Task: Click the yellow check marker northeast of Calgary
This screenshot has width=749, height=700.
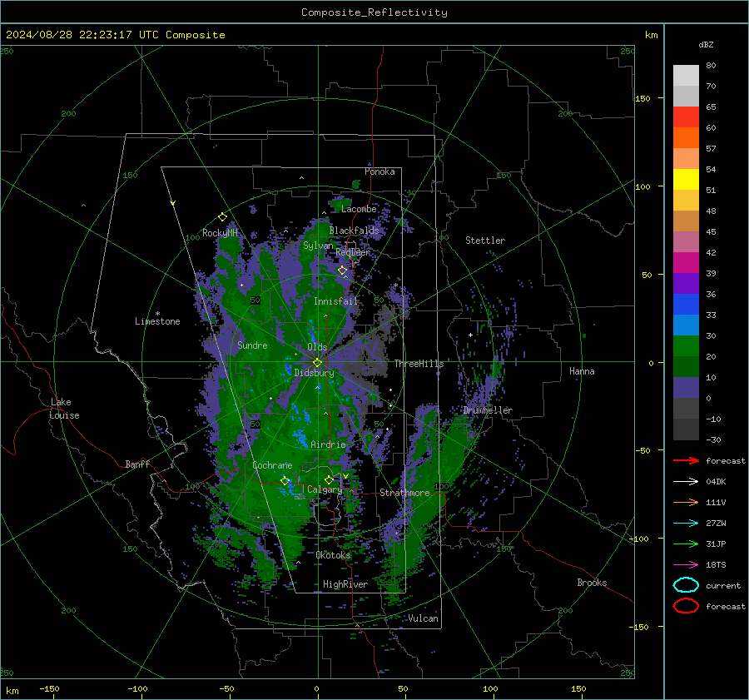Action: point(345,476)
